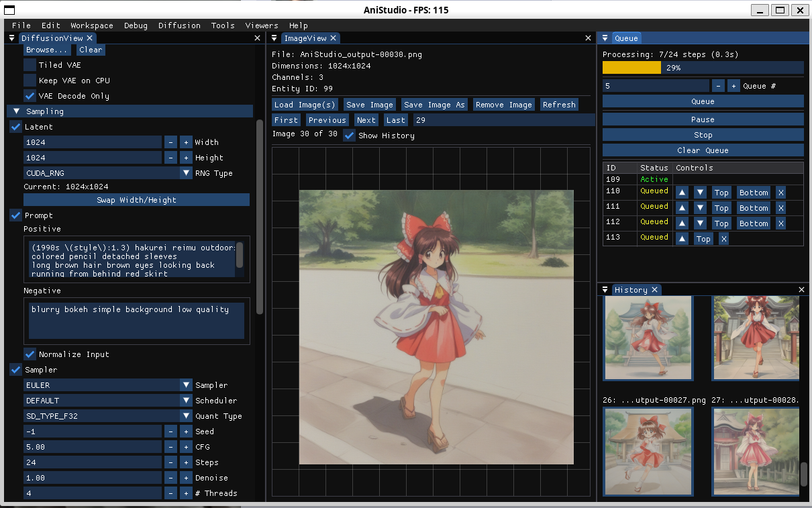Screen dimensions: 812x508
Task: Increase CFG value with plus
Action: click(x=186, y=447)
